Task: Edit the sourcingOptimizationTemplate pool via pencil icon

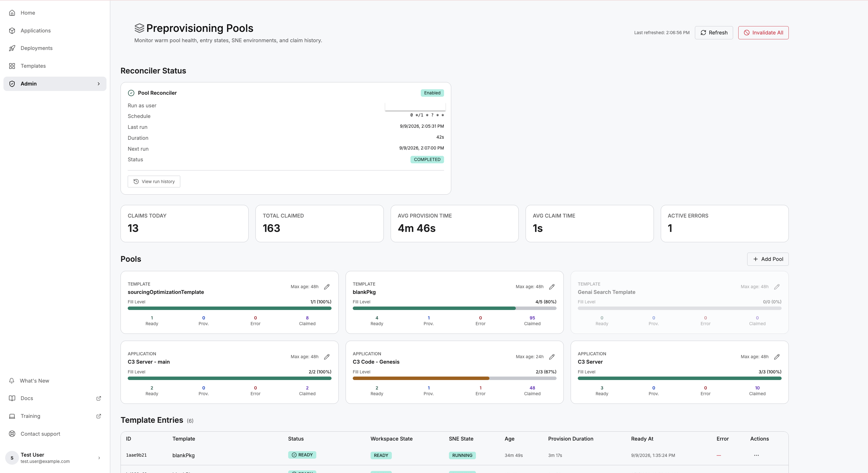Action: 327,287
